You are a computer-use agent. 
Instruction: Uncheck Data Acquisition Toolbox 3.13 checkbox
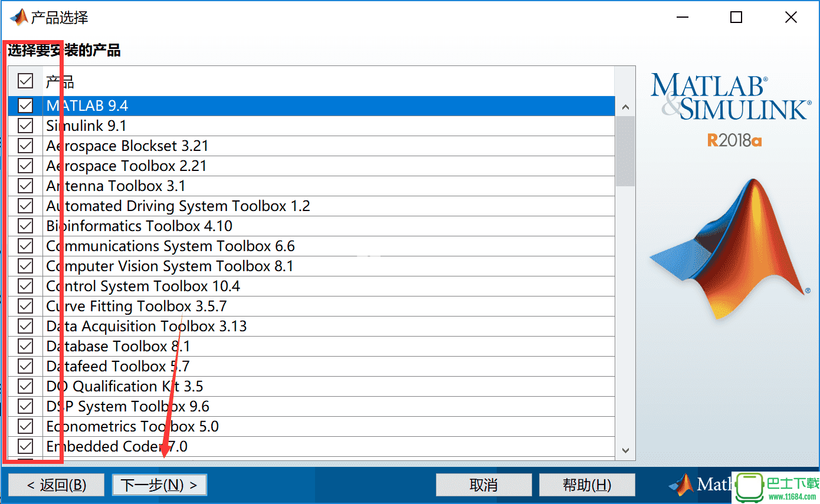tap(25, 326)
